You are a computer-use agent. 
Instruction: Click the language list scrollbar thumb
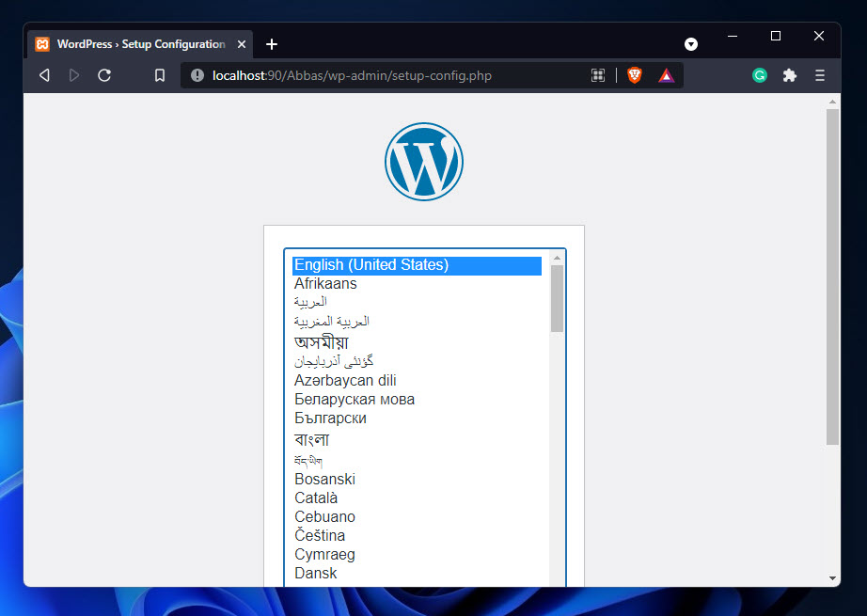pos(557,299)
